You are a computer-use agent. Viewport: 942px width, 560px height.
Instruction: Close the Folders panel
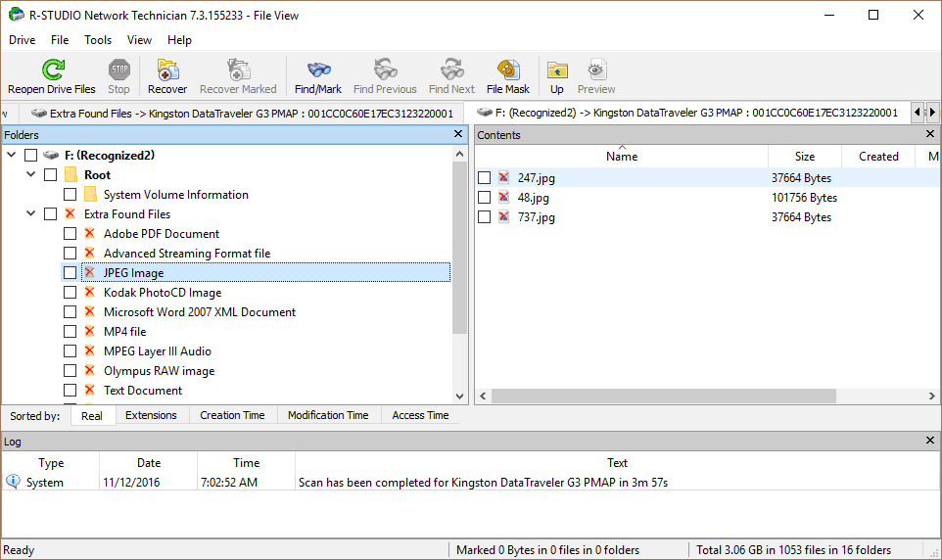point(458,134)
